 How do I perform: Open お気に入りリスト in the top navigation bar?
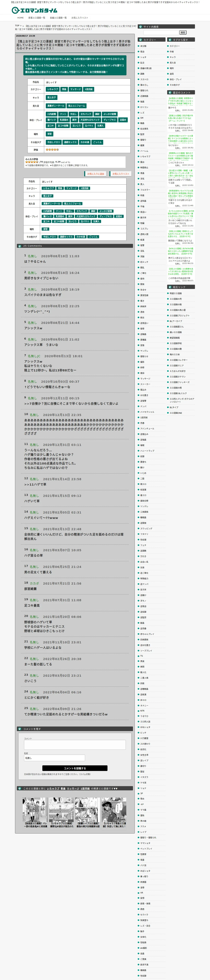coord(80,17)
